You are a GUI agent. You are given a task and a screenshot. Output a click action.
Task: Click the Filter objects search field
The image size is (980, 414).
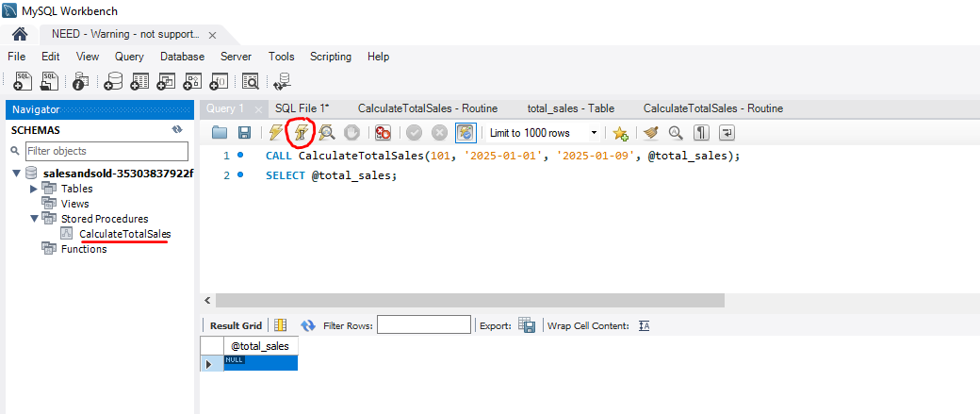(106, 151)
